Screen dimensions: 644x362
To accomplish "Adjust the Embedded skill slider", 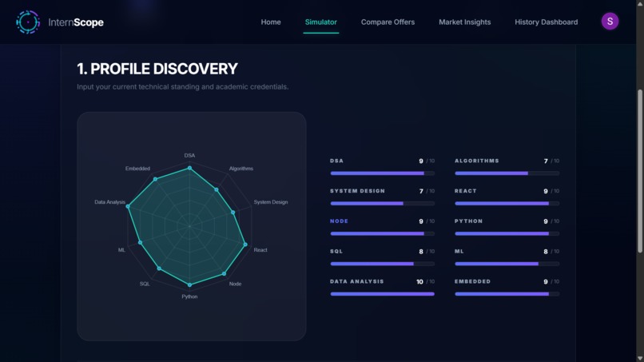I will point(507,294).
